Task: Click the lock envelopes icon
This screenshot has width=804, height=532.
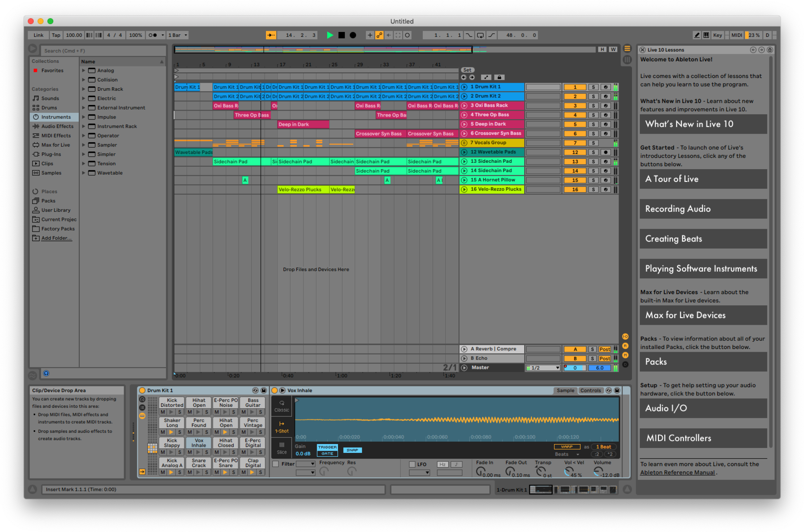Action: coord(499,77)
